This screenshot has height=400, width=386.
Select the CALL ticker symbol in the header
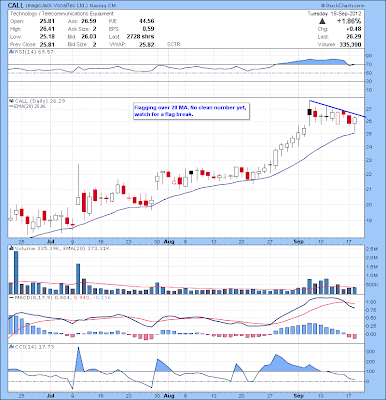(x=16, y=5)
